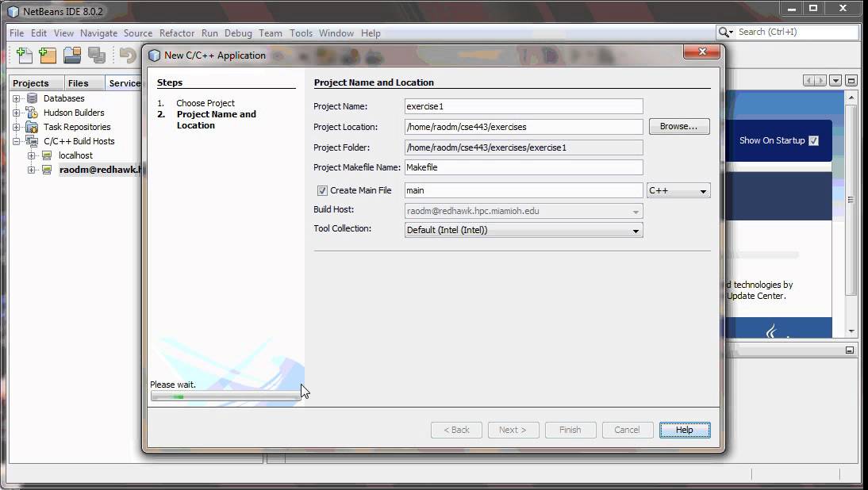868x490 pixels.
Task: Click the < Back button
Action: 456,430
